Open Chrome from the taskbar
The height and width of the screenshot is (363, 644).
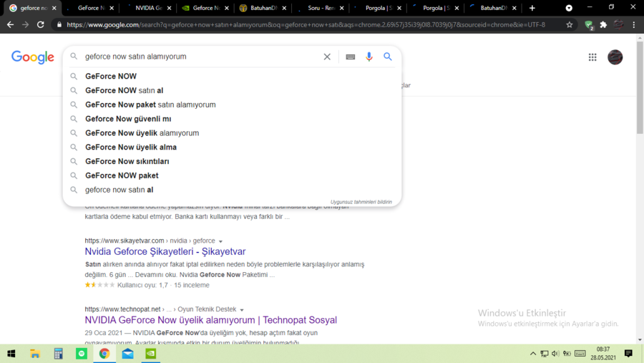coord(104,354)
